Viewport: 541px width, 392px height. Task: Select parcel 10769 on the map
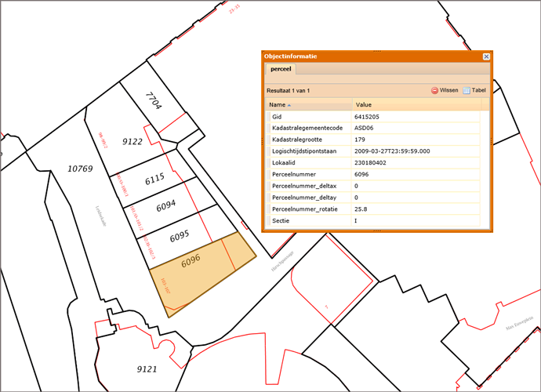pyautogui.click(x=80, y=169)
